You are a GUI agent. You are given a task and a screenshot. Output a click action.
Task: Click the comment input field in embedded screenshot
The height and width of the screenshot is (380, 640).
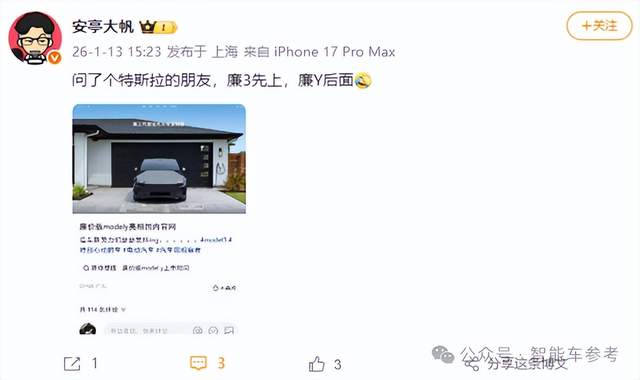pyautogui.click(x=147, y=330)
